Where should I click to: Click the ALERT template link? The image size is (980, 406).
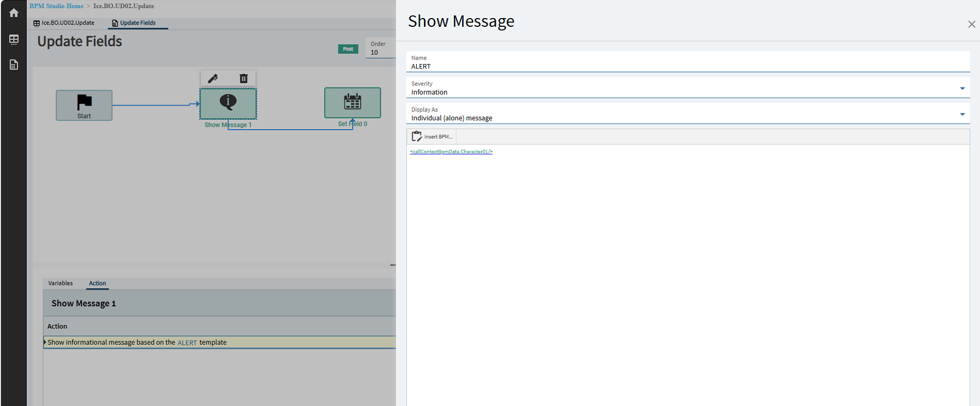click(x=187, y=343)
